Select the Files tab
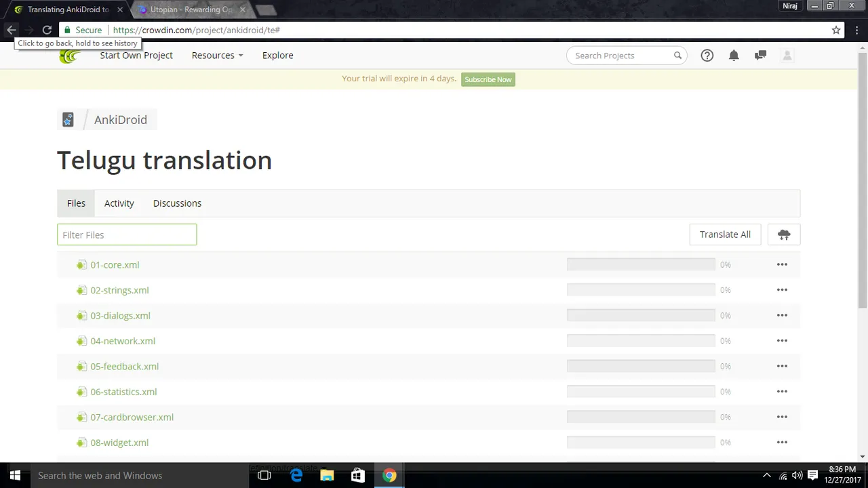 tap(76, 203)
